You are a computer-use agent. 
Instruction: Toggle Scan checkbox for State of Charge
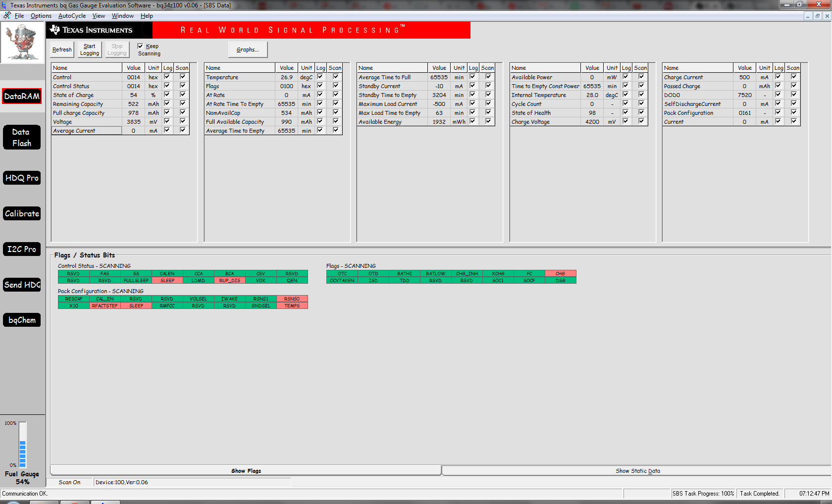(183, 95)
